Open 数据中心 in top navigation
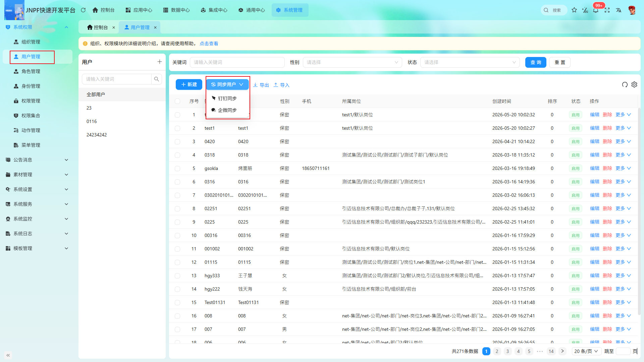This screenshot has height=362, width=644. point(176,10)
